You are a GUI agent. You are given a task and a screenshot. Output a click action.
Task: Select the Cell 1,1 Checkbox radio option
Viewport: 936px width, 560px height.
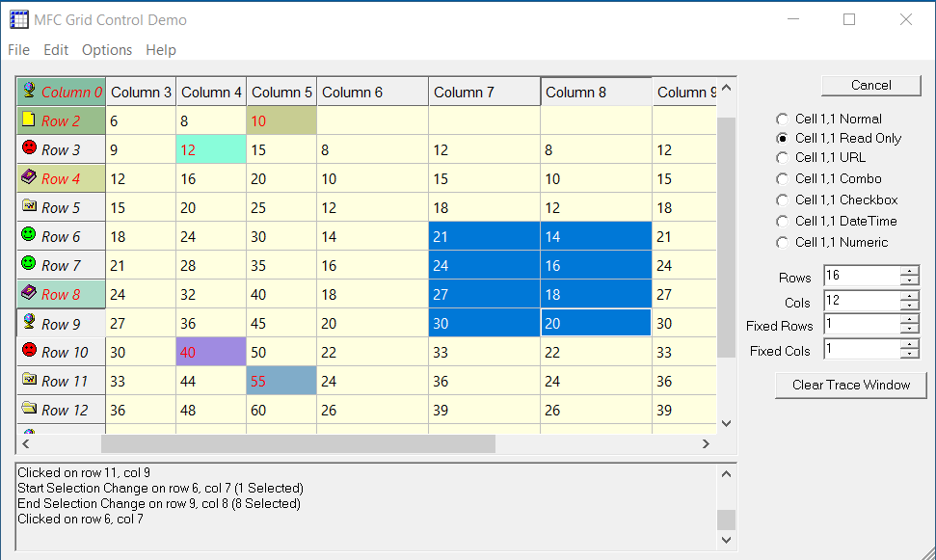(782, 200)
